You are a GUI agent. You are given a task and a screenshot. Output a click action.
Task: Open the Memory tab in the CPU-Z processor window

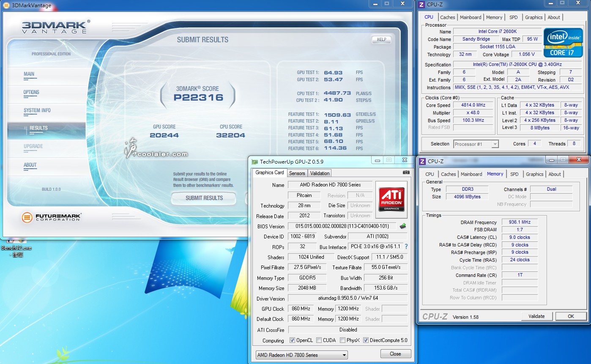point(494,17)
